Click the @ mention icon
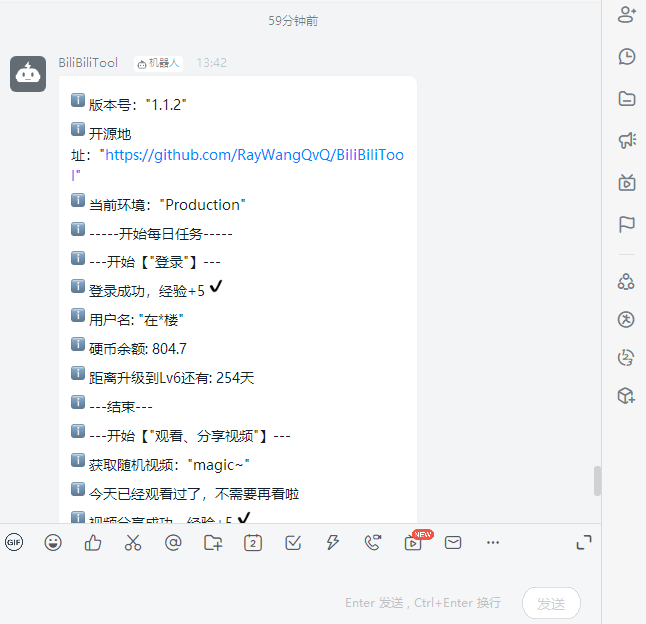The image size is (646, 624). pyautogui.click(x=173, y=542)
